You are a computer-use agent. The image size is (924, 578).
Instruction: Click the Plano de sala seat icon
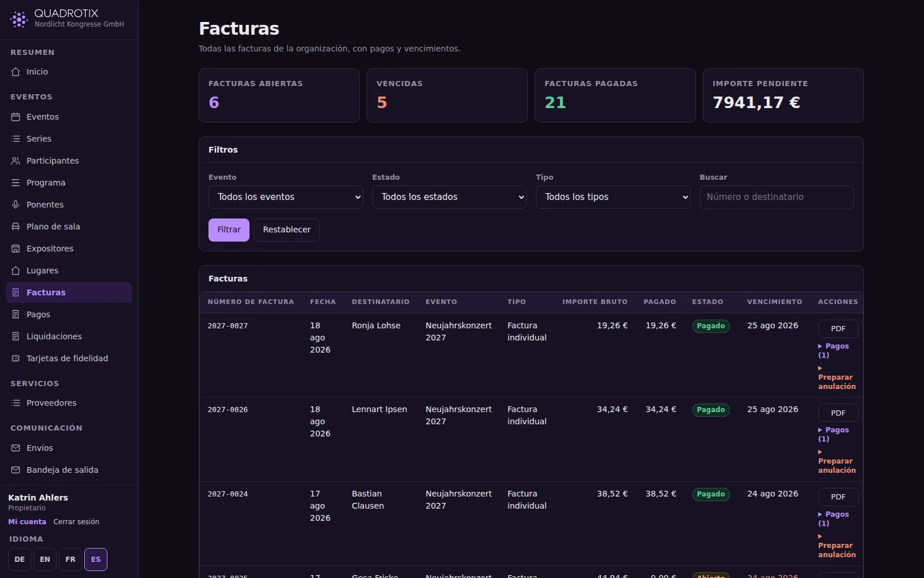point(16,227)
